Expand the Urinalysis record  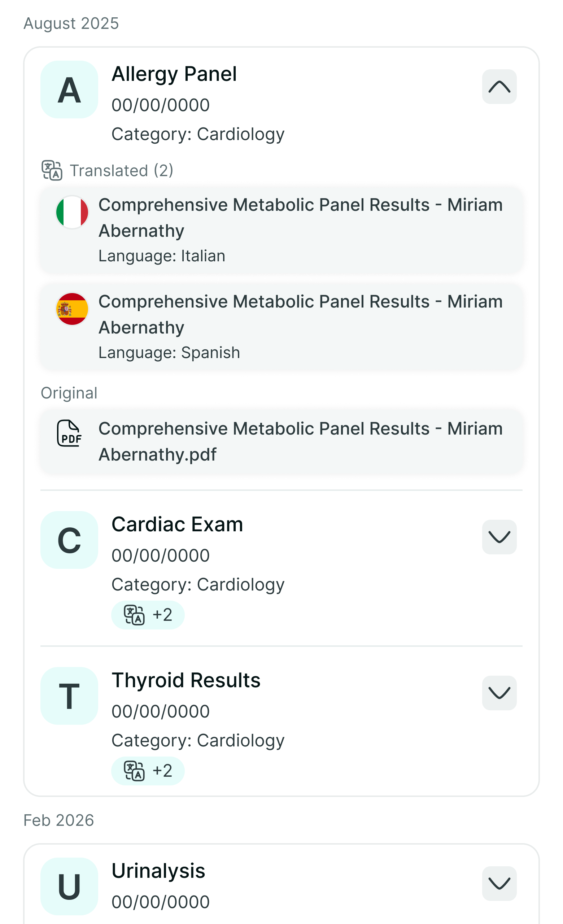(x=499, y=884)
